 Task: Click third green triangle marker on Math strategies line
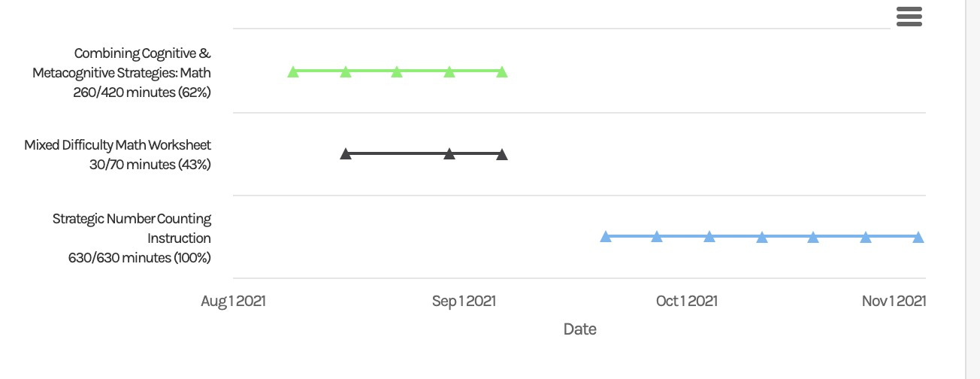click(x=397, y=72)
